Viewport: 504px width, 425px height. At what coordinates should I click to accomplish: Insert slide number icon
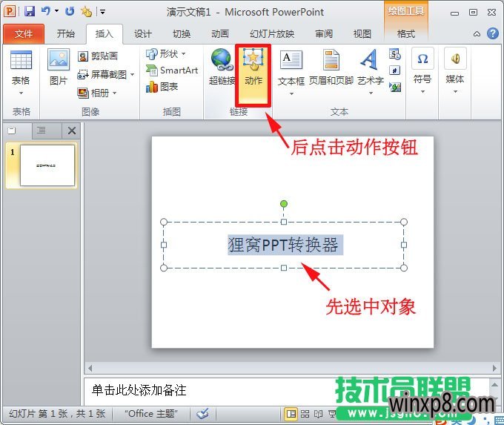395,70
